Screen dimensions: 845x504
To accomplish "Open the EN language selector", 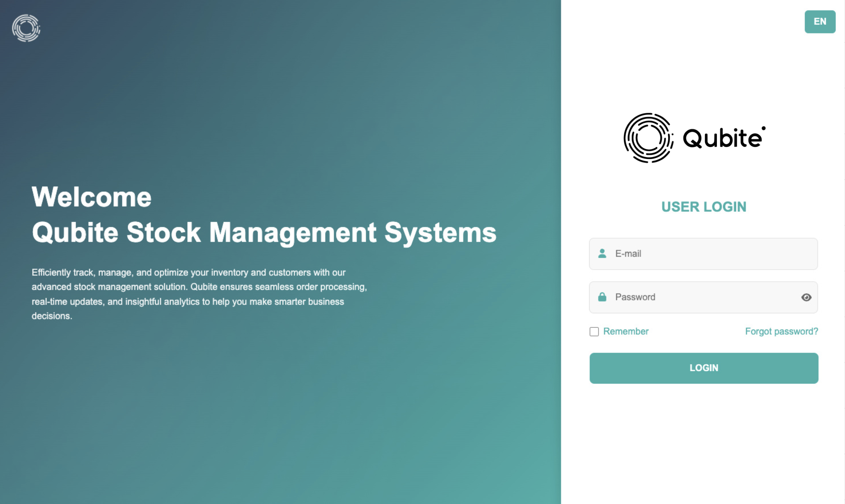I will (x=819, y=22).
